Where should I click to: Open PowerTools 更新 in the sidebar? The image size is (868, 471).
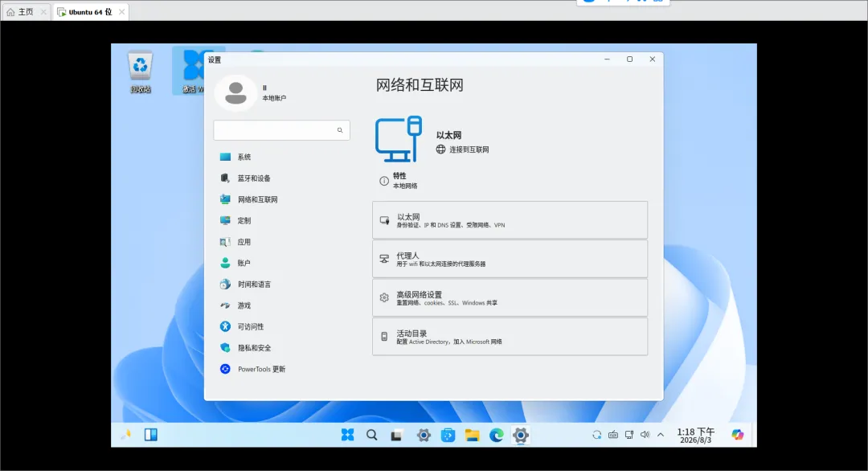click(252, 369)
